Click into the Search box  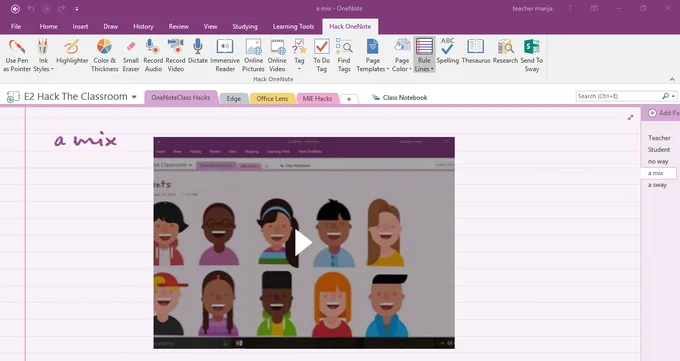(619, 96)
